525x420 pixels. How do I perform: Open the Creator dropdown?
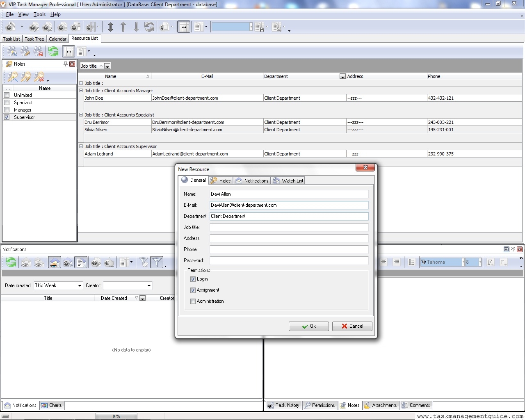pos(149,286)
